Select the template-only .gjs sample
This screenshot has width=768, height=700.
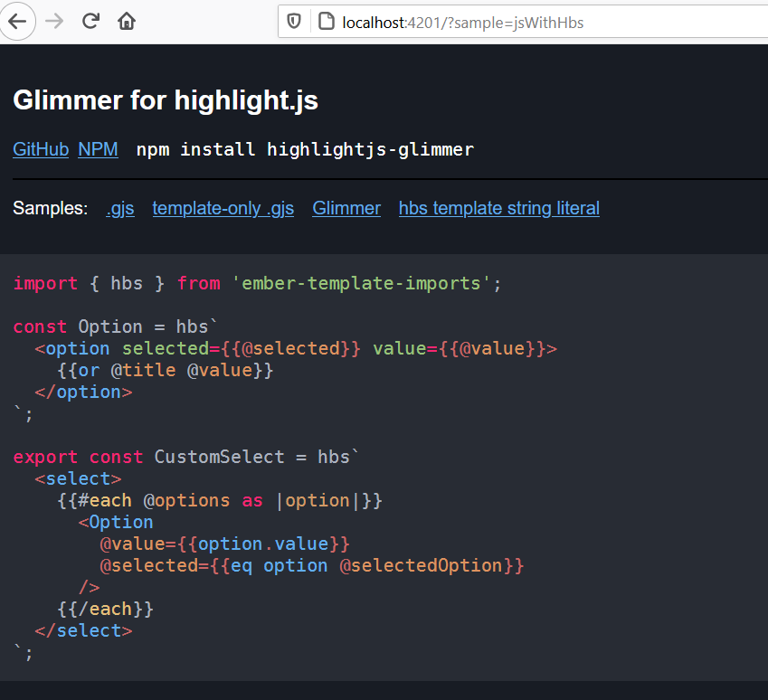point(223,209)
